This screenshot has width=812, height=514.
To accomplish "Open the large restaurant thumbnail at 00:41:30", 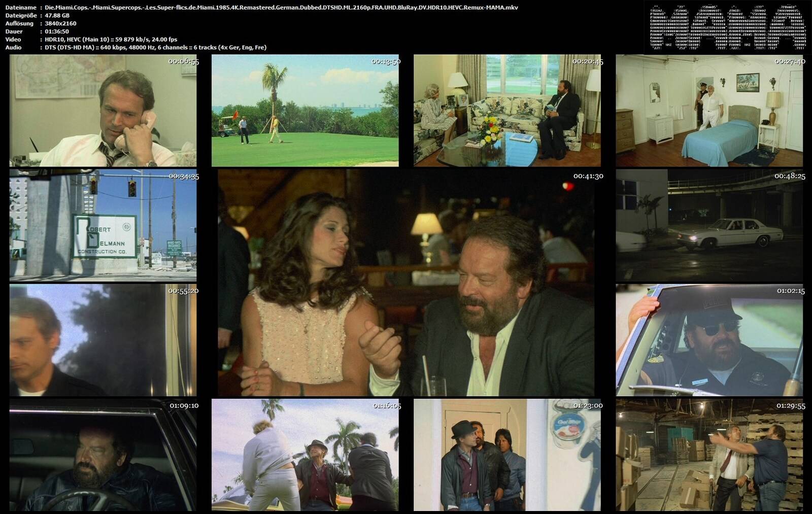I will click(406, 283).
